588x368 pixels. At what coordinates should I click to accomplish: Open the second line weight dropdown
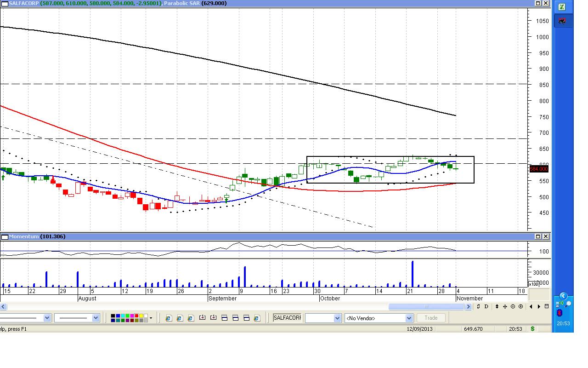tap(96, 318)
